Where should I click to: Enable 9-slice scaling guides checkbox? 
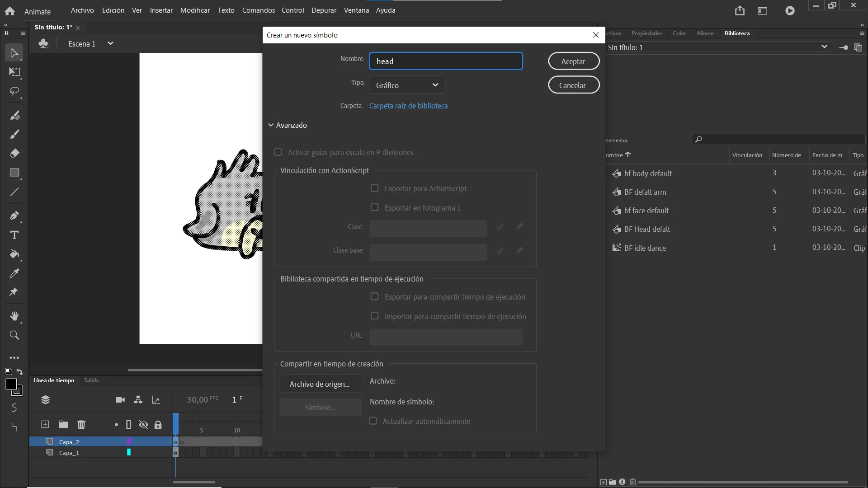pyautogui.click(x=278, y=152)
